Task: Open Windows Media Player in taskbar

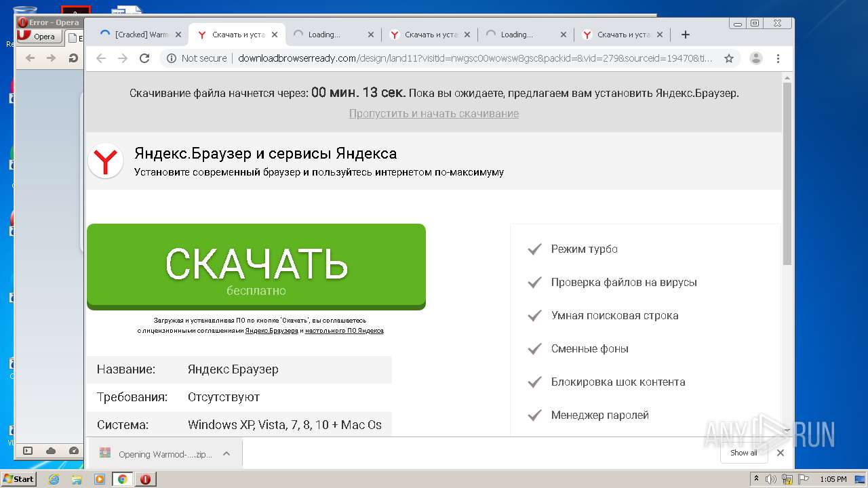Action: coord(100,479)
